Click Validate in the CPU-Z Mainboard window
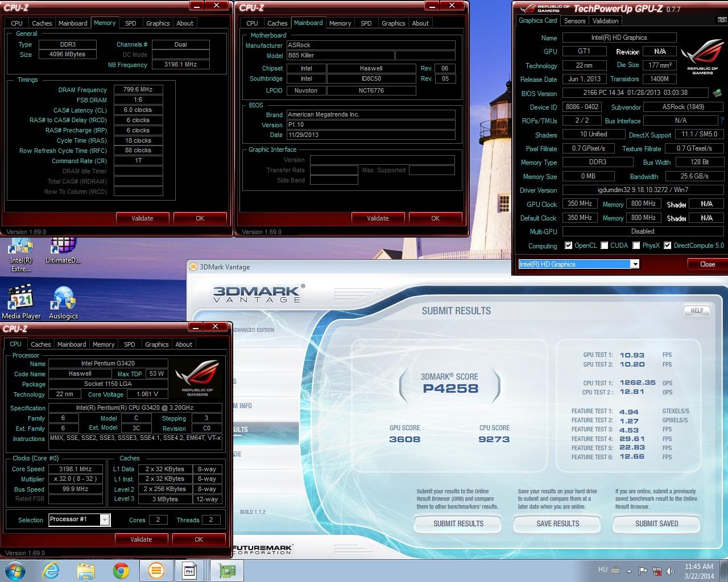 point(378,218)
